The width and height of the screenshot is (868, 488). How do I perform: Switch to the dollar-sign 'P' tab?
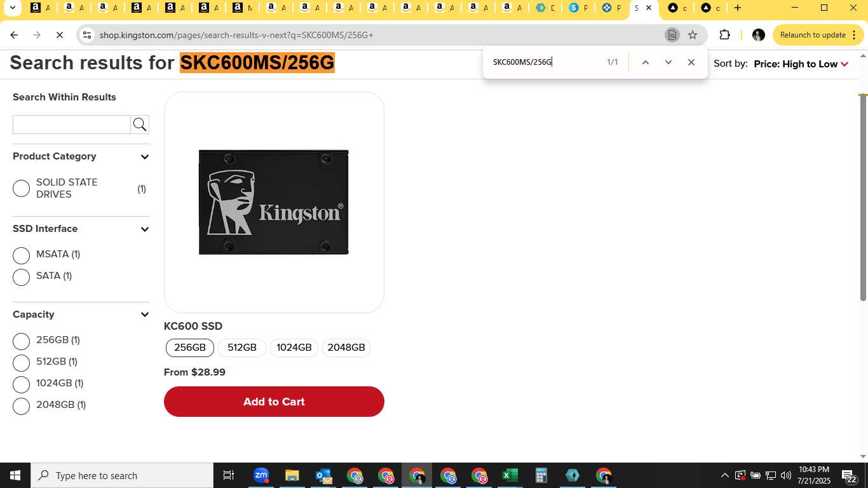point(579,8)
